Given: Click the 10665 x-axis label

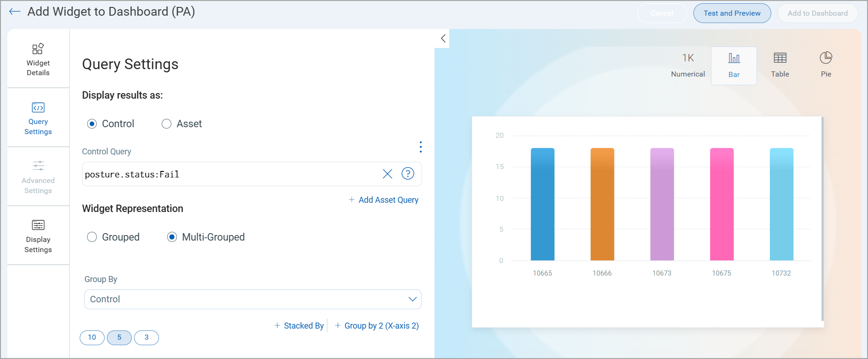Looking at the screenshot, I should pyautogui.click(x=542, y=273).
